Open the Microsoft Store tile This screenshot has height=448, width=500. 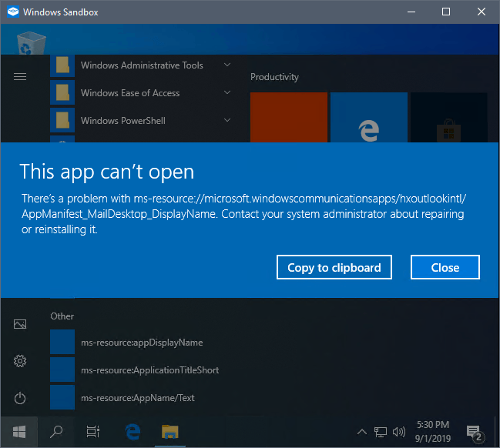pos(448,117)
